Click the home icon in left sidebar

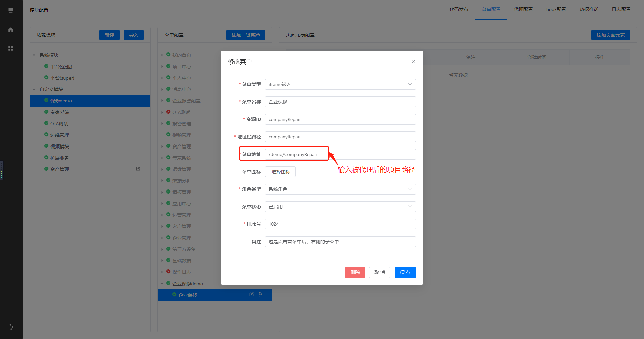point(11,30)
